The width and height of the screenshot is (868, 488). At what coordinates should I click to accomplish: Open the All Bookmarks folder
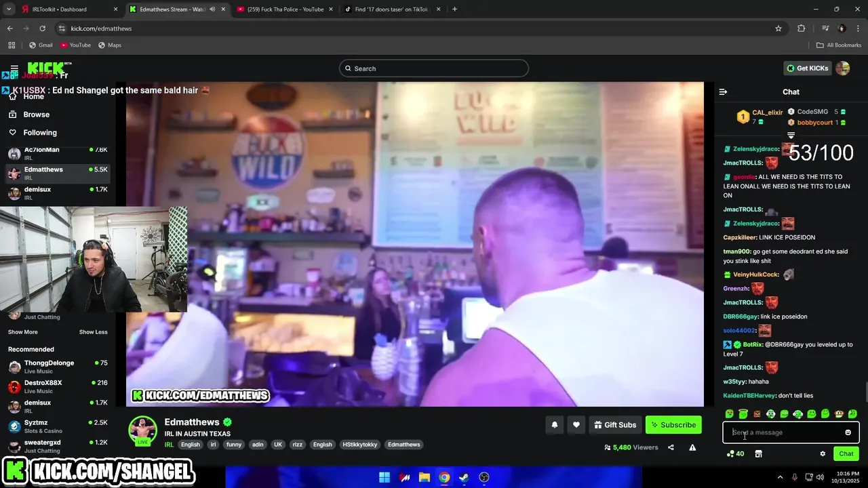[x=839, y=45]
